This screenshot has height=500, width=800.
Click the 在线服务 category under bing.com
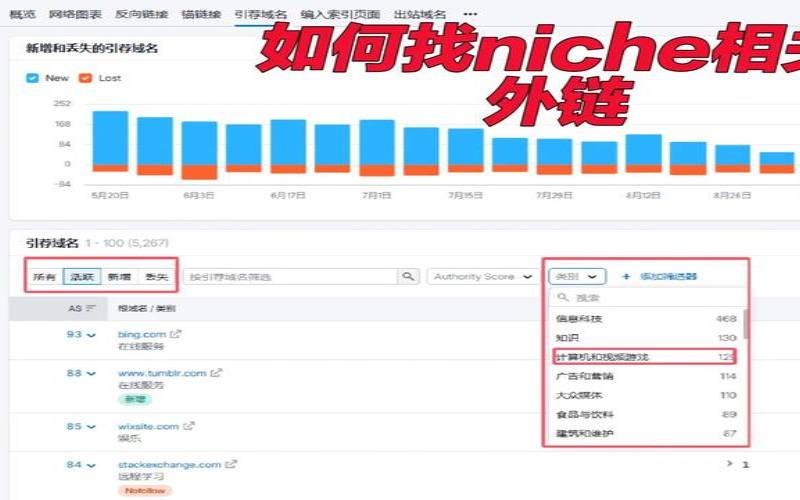coord(141,346)
